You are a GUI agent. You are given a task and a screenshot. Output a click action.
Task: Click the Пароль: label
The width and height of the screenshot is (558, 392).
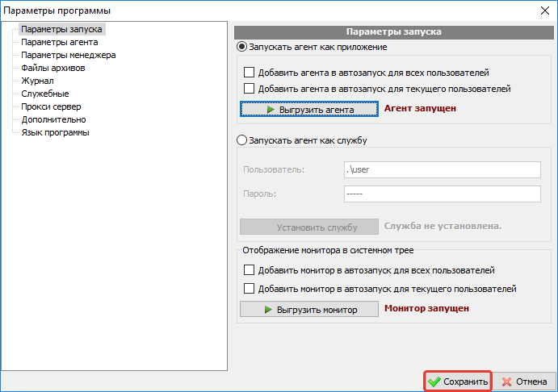[x=259, y=194]
